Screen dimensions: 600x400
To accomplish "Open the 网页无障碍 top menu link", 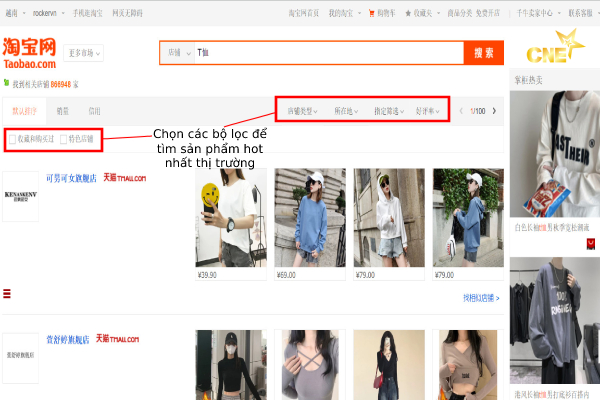I will tap(127, 13).
